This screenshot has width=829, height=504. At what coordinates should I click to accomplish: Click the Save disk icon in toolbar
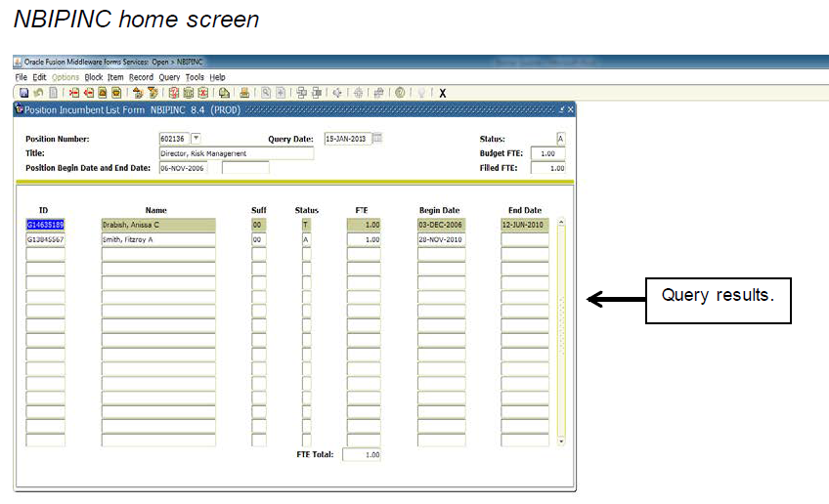point(23,93)
